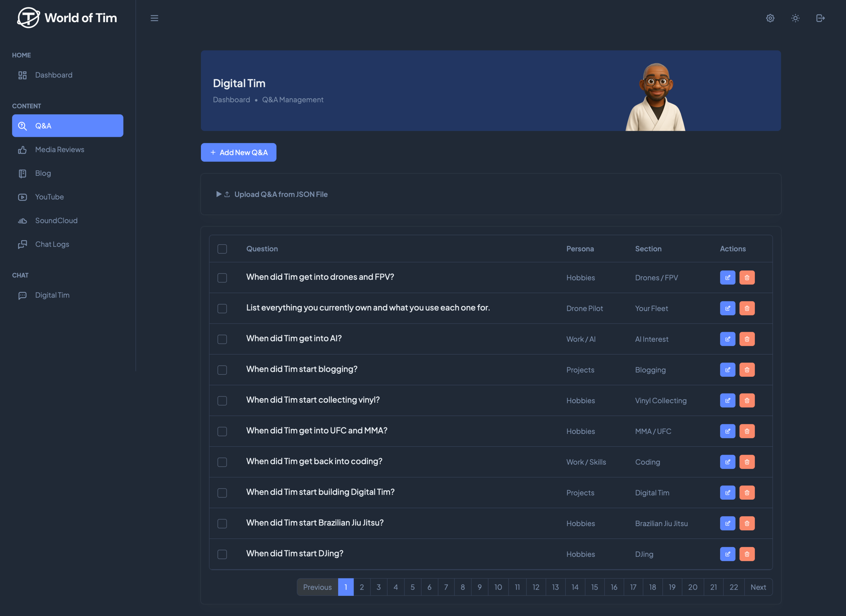Toggle light mode sun icon
846x616 pixels.
click(795, 18)
